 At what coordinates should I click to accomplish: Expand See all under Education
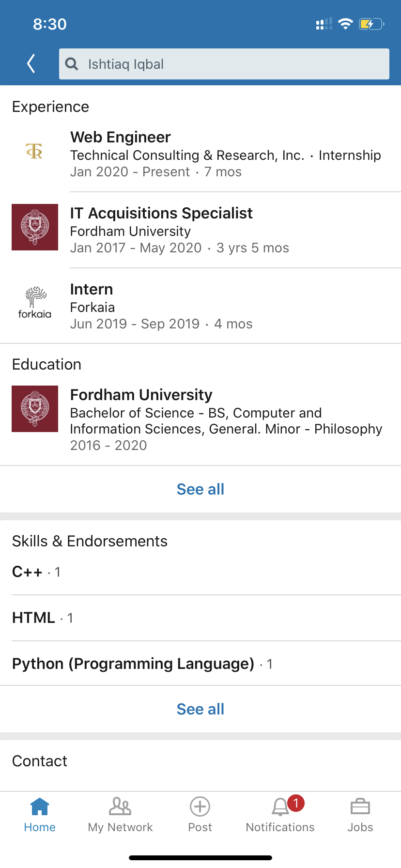[200, 489]
